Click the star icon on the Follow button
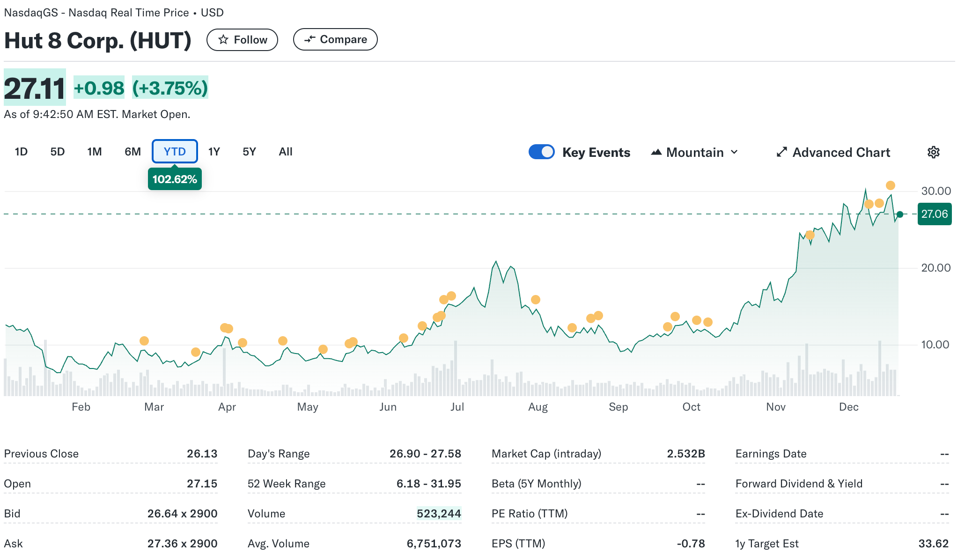 point(223,40)
